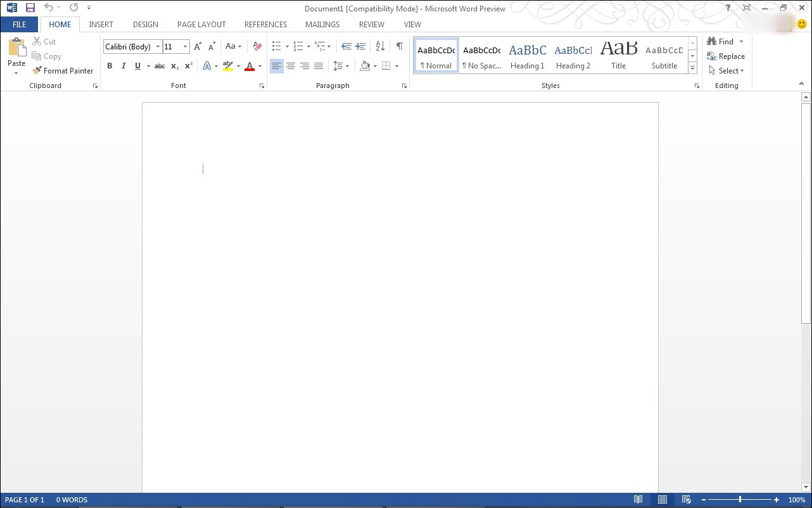812x508 pixels.
Task: Show paragraph formatting marks
Action: tap(399, 46)
